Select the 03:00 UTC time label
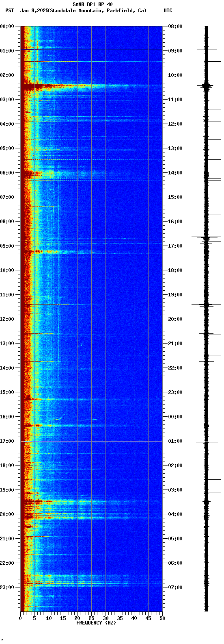The height and width of the screenshot is (644, 224). click(175, 490)
